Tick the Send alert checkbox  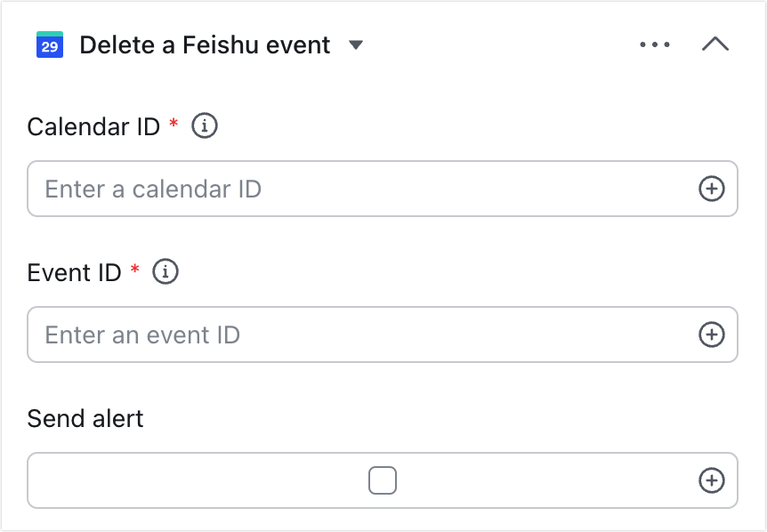tap(383, 480)
